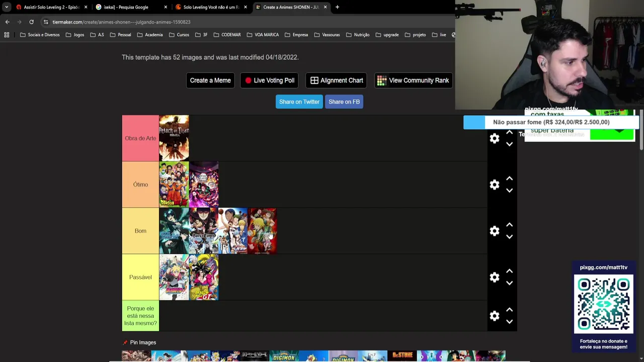
Task: Open Cursos bookmark folder
Action: point(179,35)
